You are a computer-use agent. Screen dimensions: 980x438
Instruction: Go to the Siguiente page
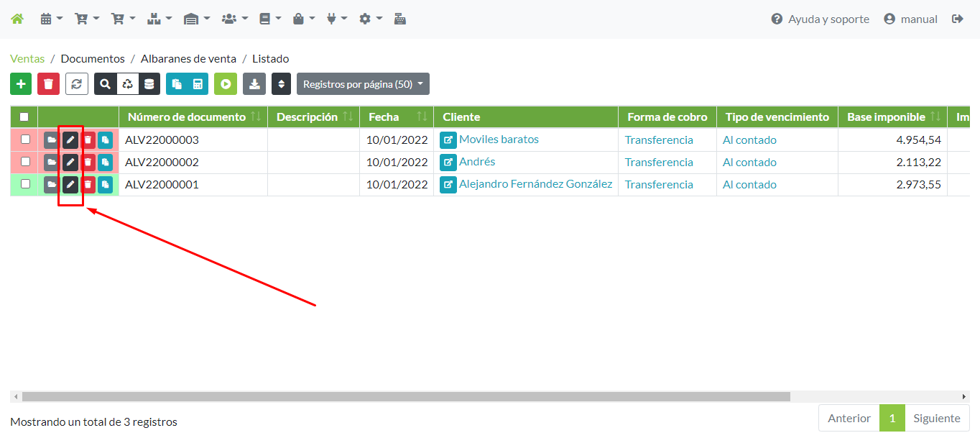click(x=936, y=418)
